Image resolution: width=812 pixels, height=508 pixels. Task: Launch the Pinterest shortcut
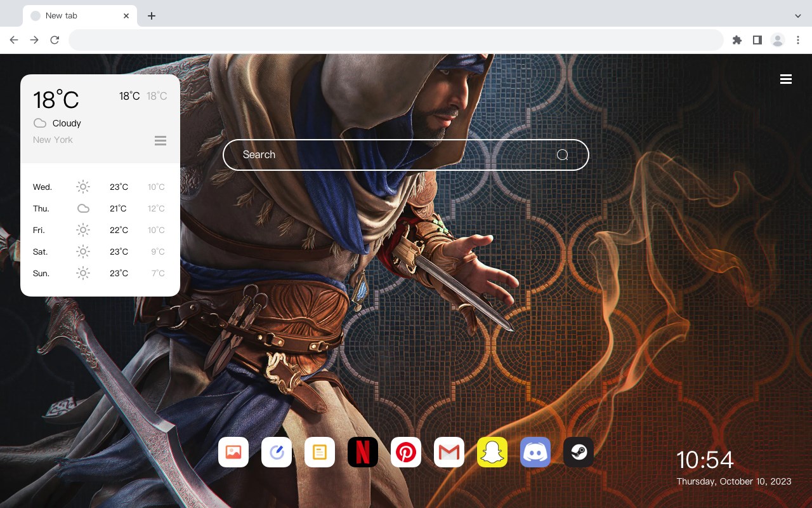click(x=406, y=452)
